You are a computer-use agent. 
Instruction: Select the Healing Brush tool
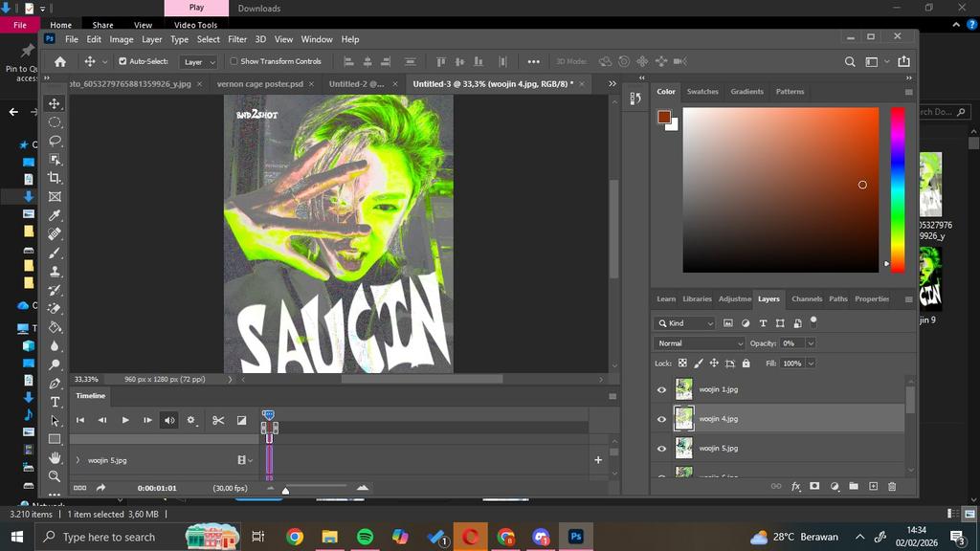point(55,233)
